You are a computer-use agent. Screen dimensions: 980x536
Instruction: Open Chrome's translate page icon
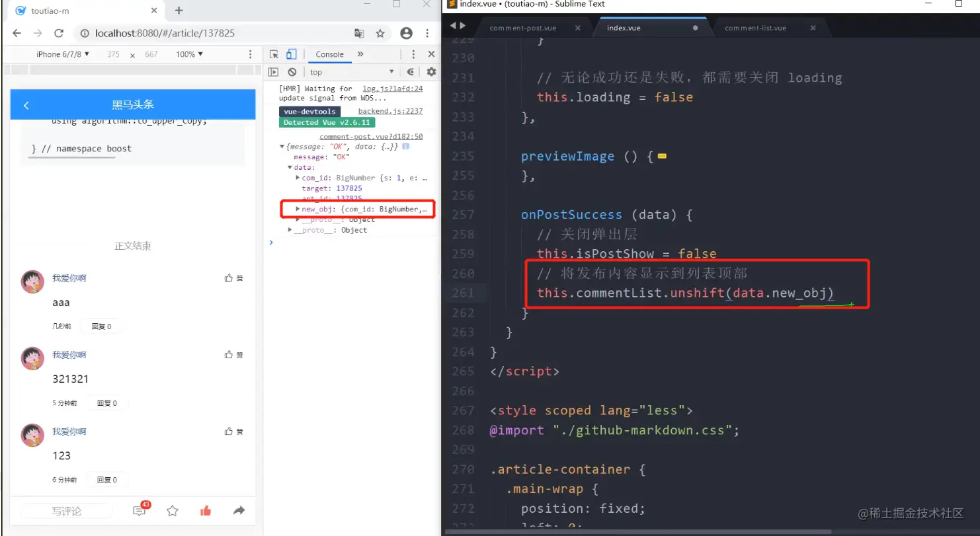[359, 33]
